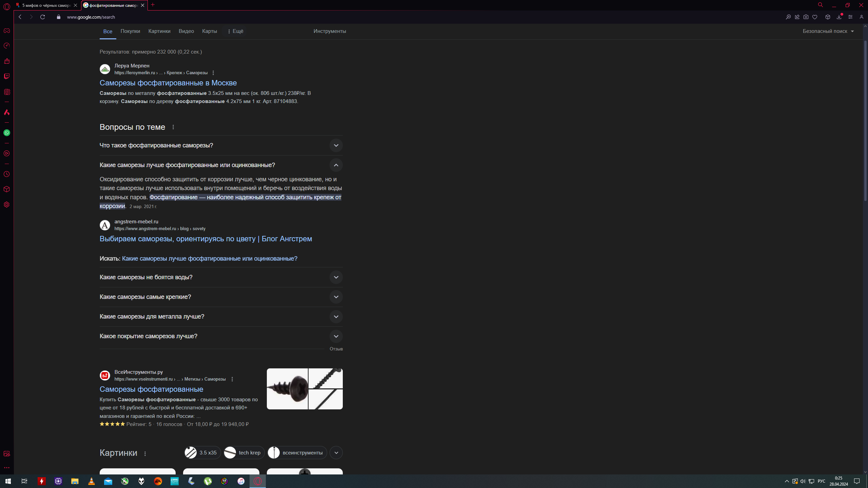Switch to the '5 мифов о чёрных саморезах' browser tab
868x488 pixels.
[47, 5]
